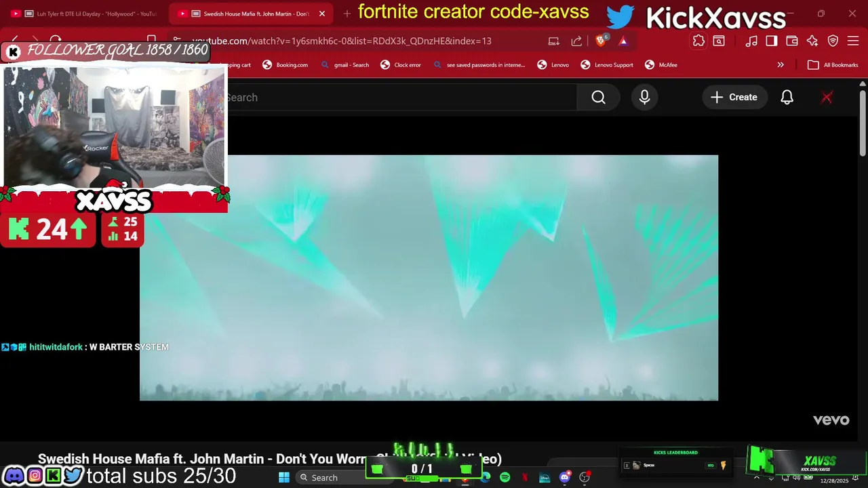The width and height of the screenshot is (868, 488).
Task: Open Booking.com bookmark
Action: 285,65
